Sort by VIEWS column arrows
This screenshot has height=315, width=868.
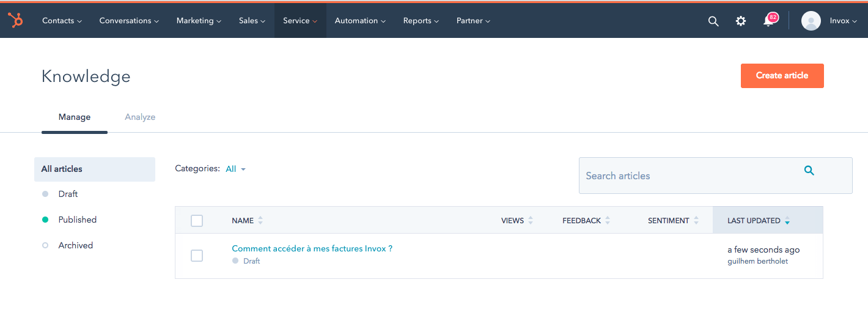pos(531,221)
